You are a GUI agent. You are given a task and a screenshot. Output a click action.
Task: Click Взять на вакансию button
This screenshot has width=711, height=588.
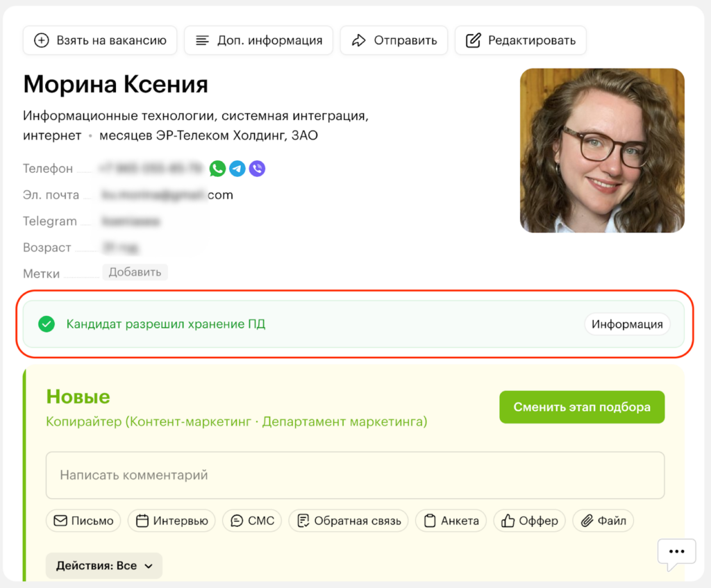(x=100, y=40)
